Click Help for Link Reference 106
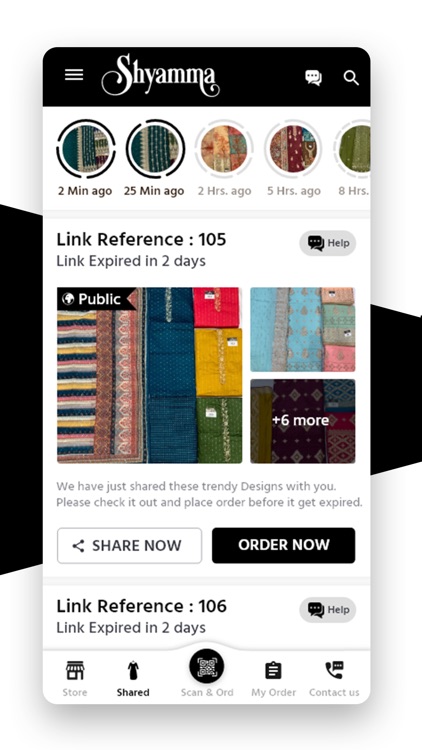The height and width of the screenshot is (750, 422). click(328, 610)
